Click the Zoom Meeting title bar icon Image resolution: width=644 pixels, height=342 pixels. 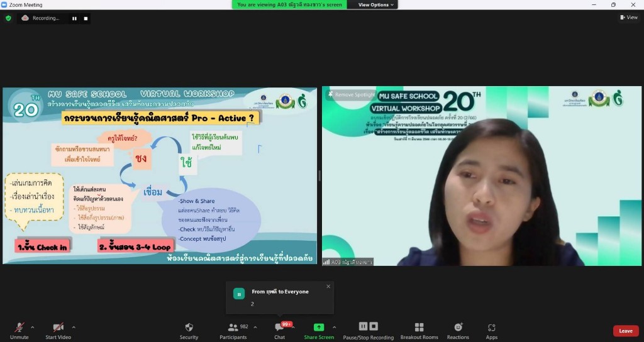coord(4,4)
